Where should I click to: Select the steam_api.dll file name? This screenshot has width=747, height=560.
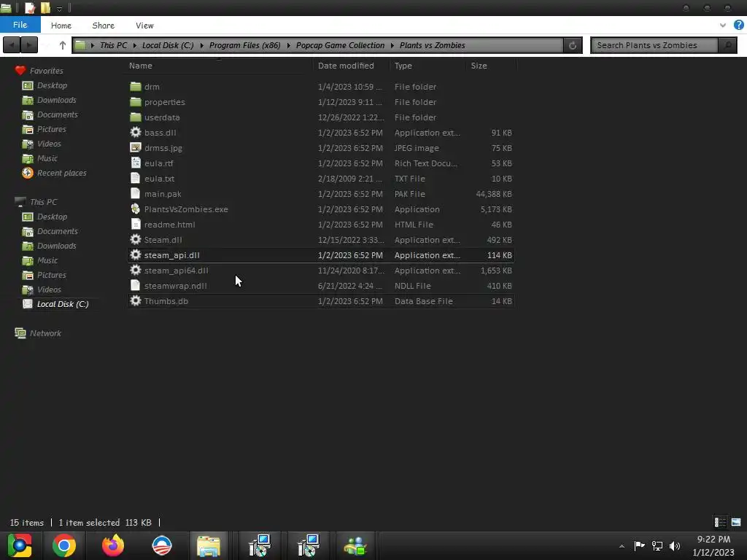point(172,255)
